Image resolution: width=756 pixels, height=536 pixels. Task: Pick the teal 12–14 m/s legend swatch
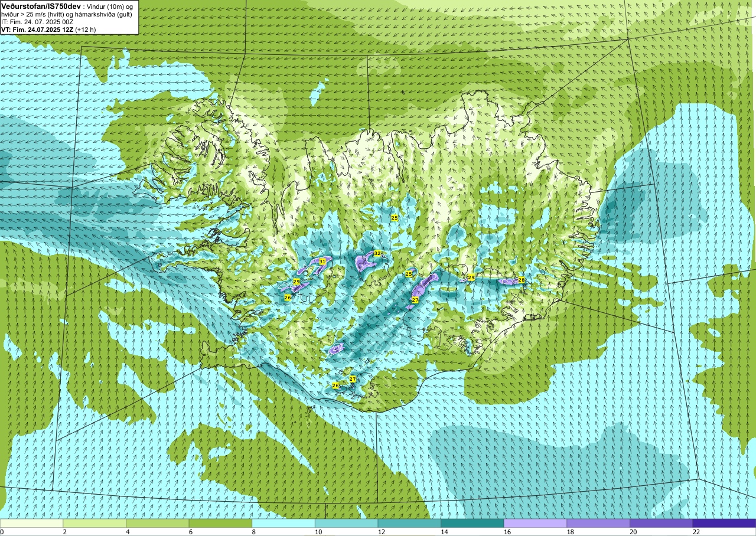point(409,523)
